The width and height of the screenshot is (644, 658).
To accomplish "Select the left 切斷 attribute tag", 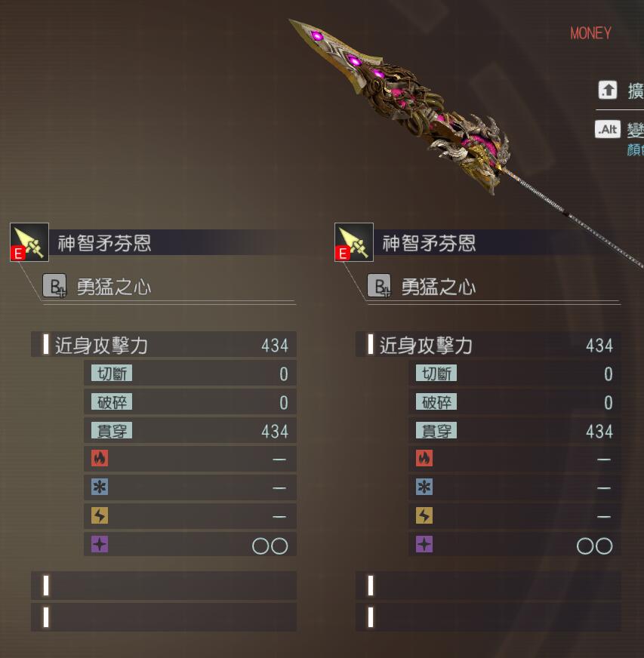I will [x=112, y=373].
